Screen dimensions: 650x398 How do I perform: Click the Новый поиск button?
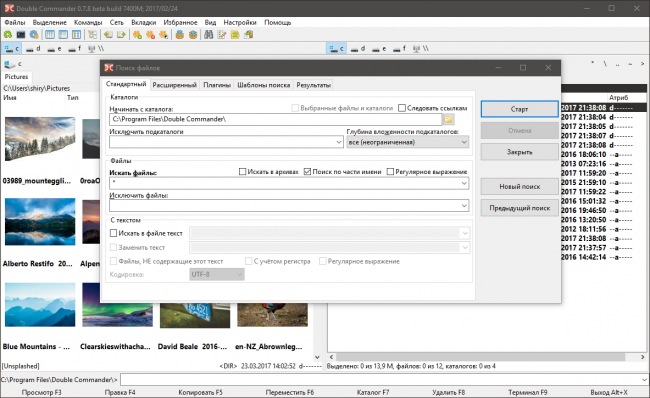click(x=519, y=187)
